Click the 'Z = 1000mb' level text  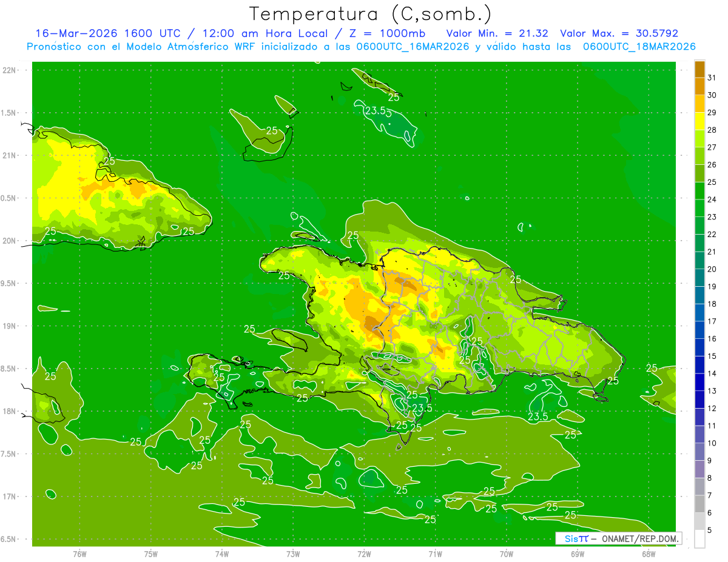click(385, 33)
